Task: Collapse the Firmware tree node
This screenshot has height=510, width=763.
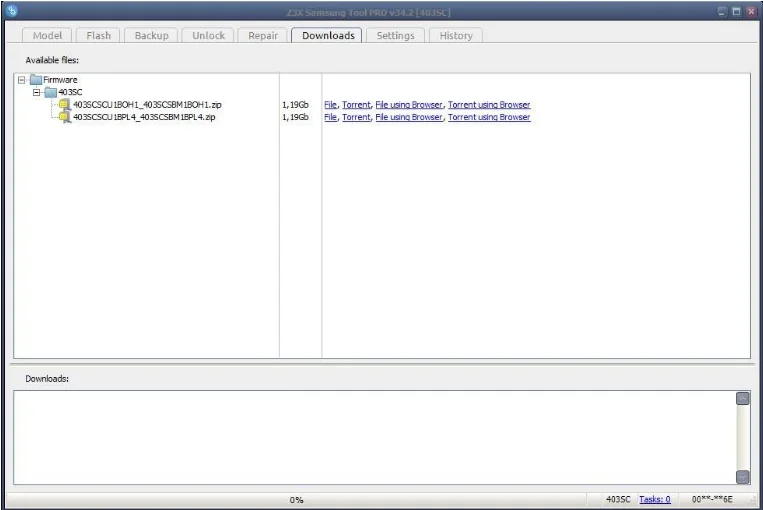Action: (21, 80)
